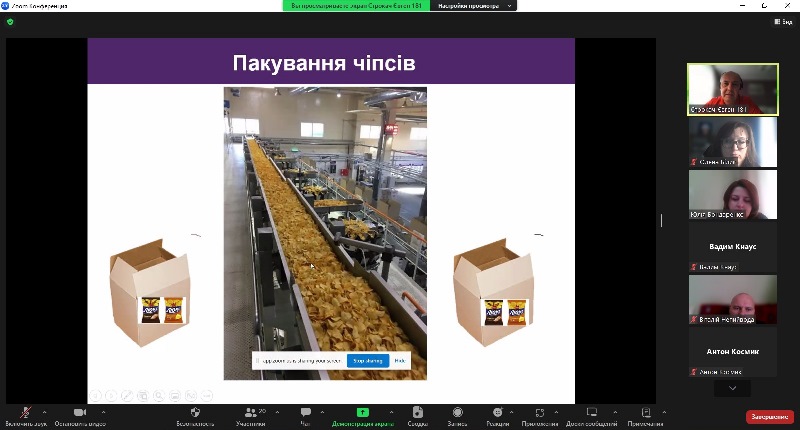Select Юлія's video thumbnail

[733, 194]
